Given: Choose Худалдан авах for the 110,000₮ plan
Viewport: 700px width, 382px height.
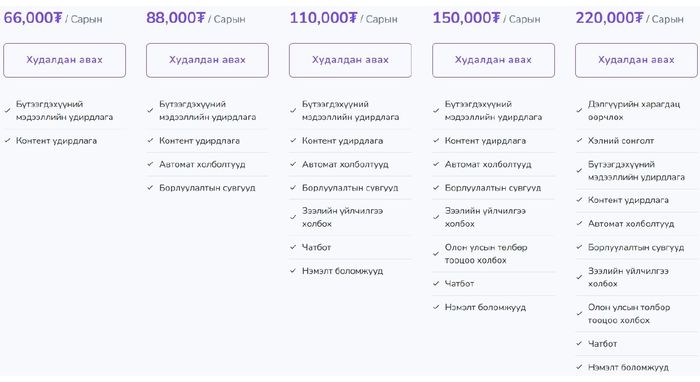Looking at the screenshot, I should click(x=350, y=60).
